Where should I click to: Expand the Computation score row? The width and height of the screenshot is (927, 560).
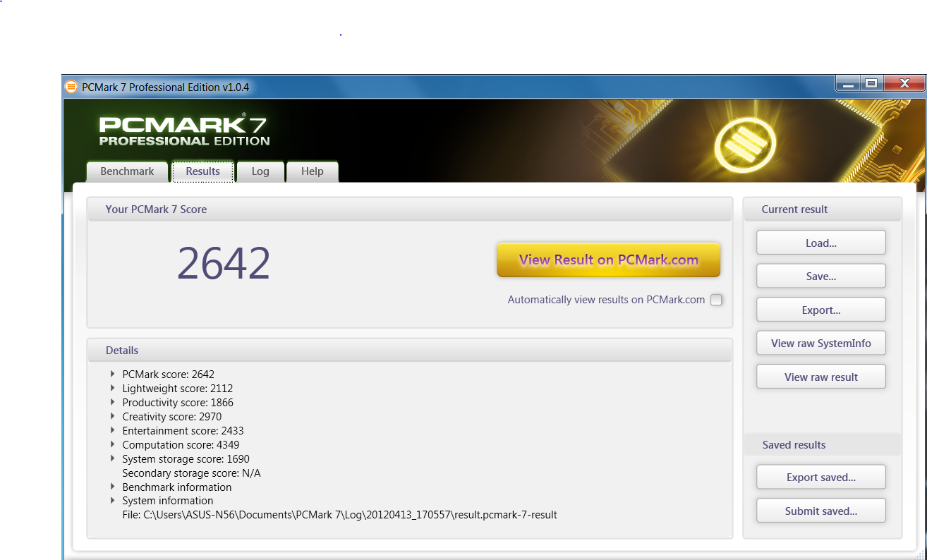coord(113,444)
